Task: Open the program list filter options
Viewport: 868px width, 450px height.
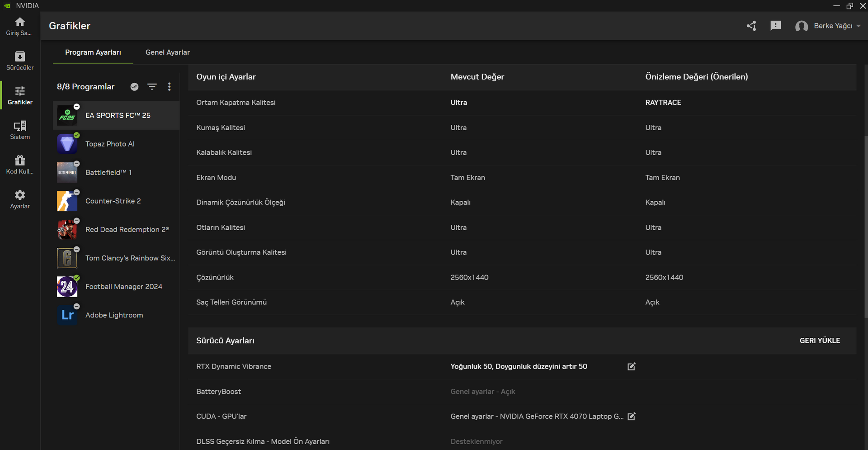Action: click(152, 87)
